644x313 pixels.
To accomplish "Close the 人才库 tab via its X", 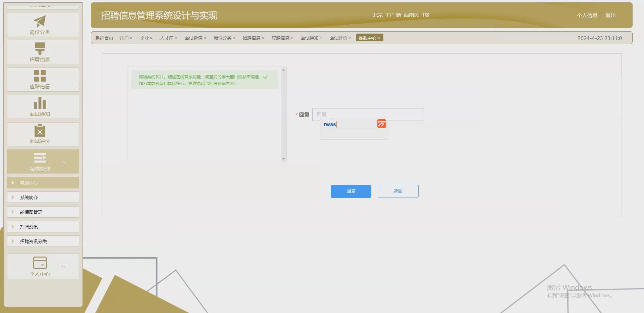I will (x=175, y=38).
